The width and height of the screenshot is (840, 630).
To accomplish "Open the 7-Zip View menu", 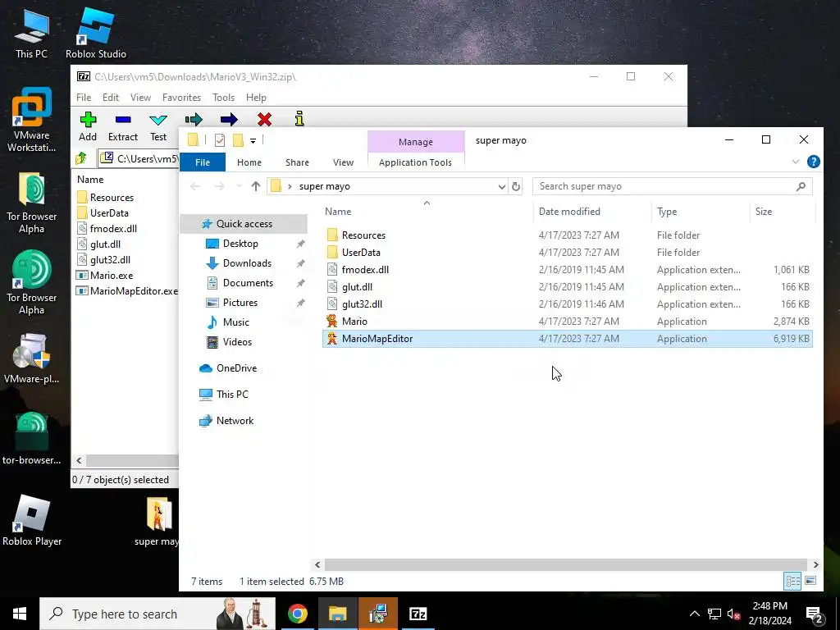I will pyautogui.click(x=140, y=98).
